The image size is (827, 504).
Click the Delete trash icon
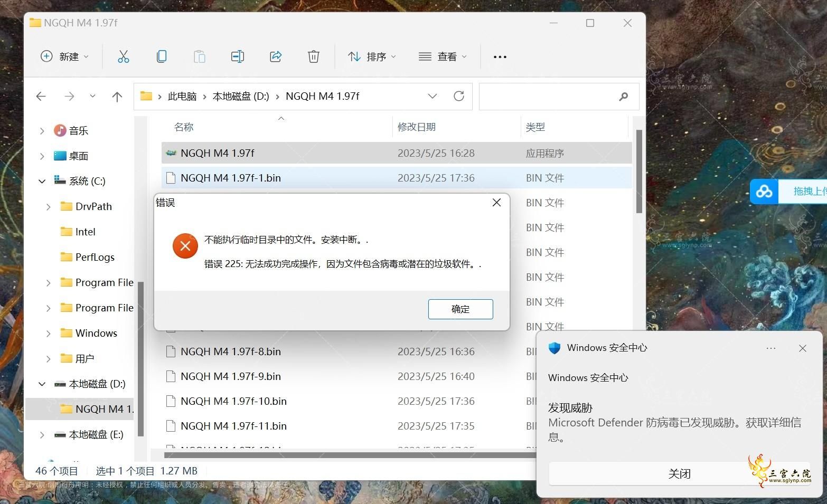(314, 56)
